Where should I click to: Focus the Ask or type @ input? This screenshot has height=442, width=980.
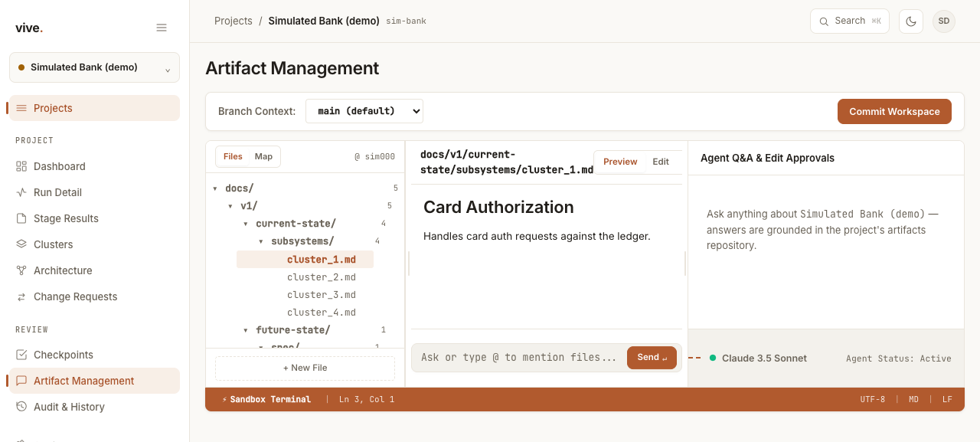click(x=519, y=358)
